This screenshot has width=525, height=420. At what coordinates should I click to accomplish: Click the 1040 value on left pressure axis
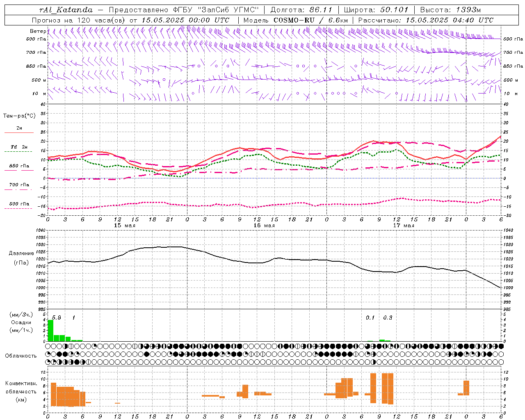[40, 230]
